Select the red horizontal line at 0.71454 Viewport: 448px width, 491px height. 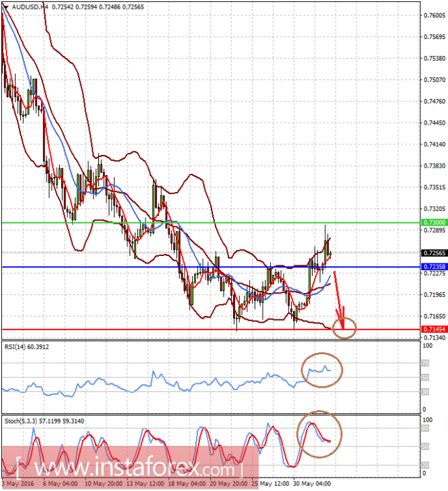coord(211,329)
